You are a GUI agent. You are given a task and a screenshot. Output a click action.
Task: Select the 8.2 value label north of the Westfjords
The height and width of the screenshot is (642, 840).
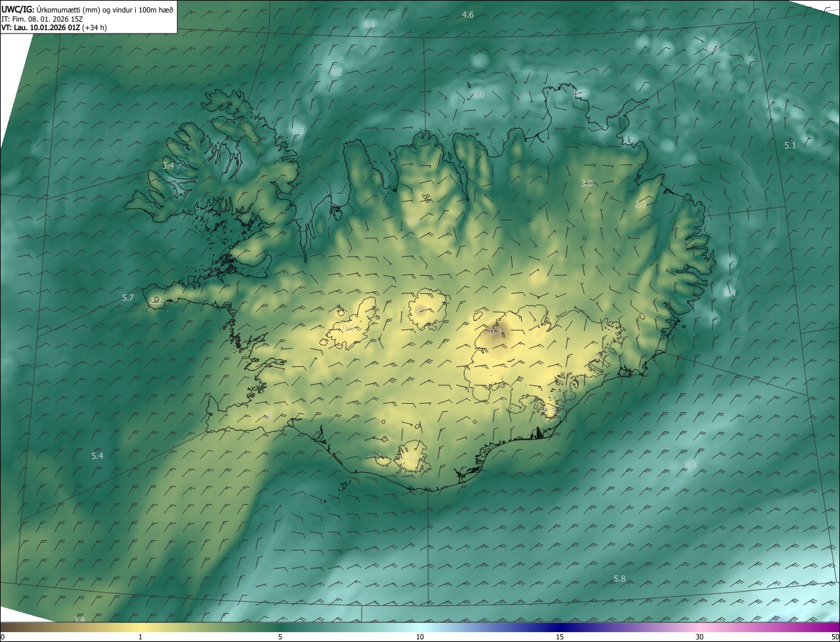pos(336,72)
